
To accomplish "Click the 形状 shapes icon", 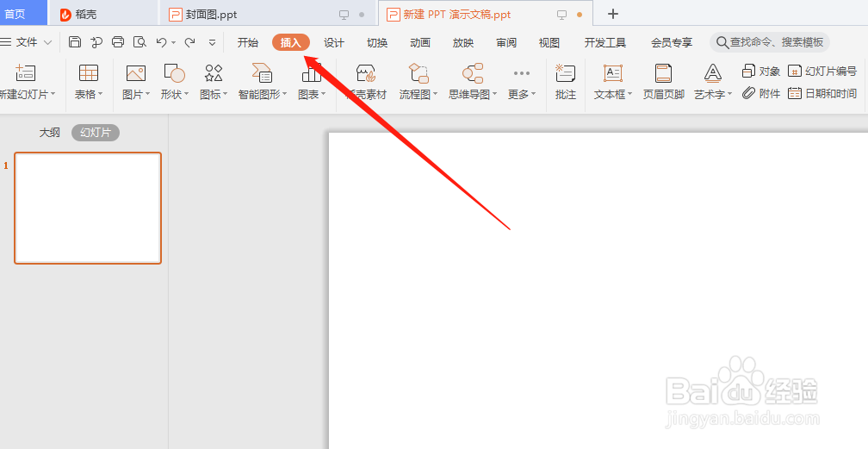I will [x=174, y=72].
